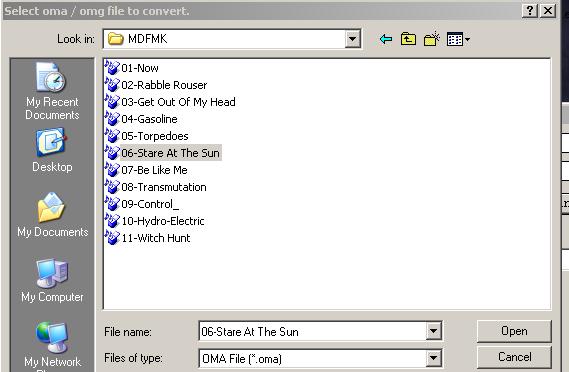The width and height of the screenshot is (569, 372).
Task: Open My Network Places in sidebar
Action: pos(53,347)
